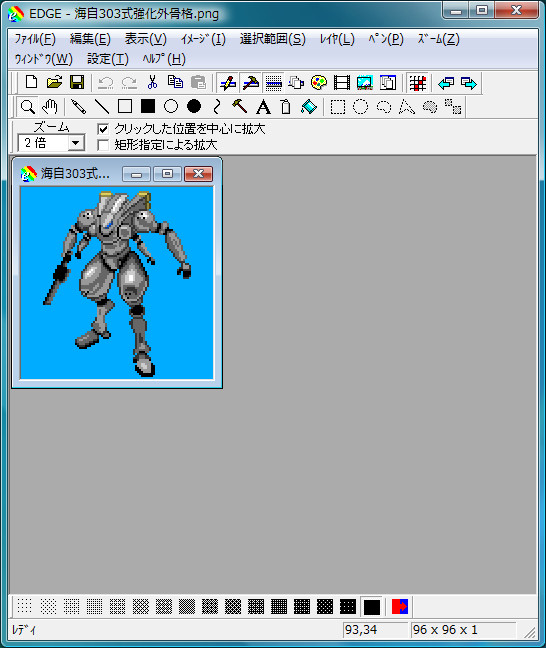Open the ファイル(F) menu
Screen dimensions: 546x648
35,39
